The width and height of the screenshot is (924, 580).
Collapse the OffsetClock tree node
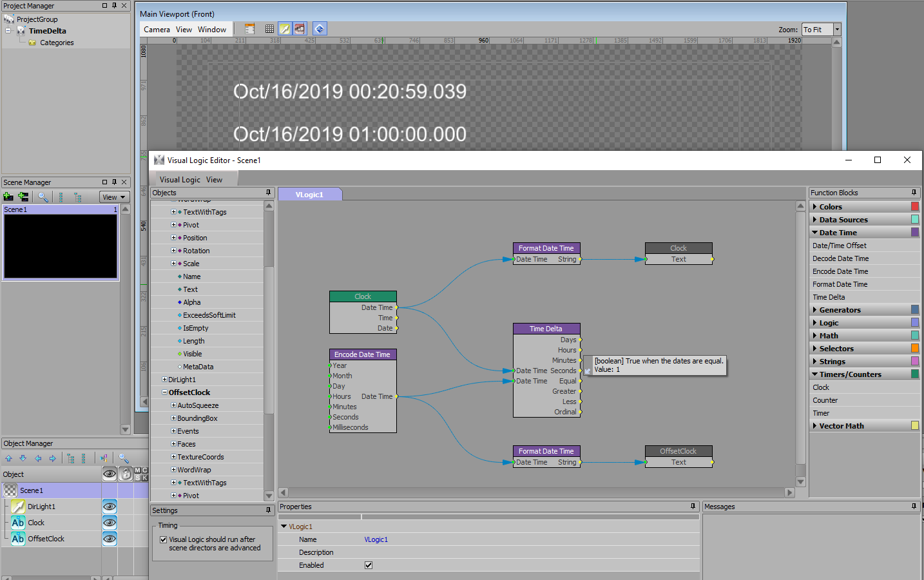pos(164,392)
